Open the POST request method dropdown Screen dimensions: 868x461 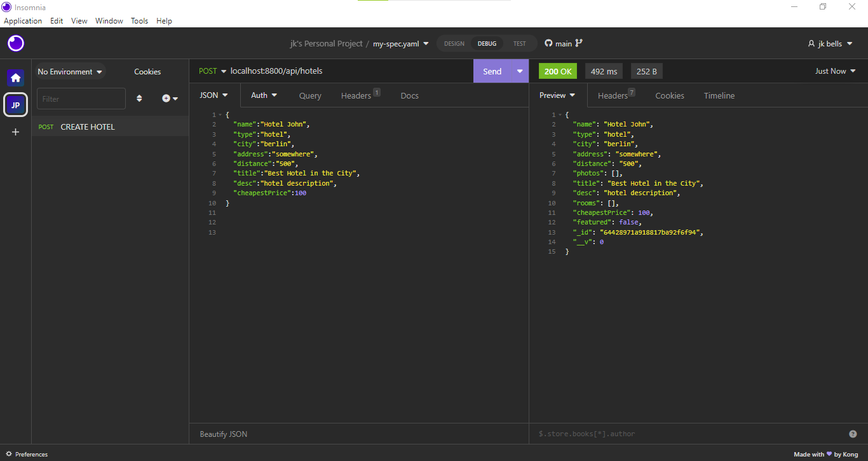click(x=212, y=71)
